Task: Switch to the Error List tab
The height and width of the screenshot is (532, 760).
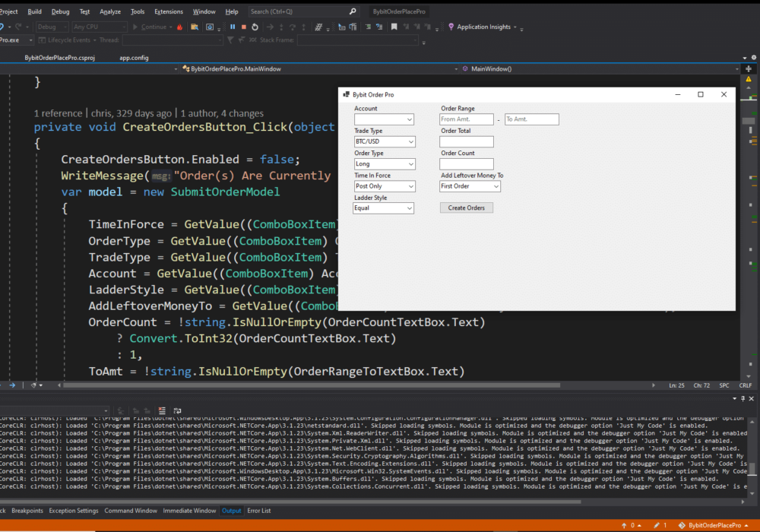Action: (258, 511)
